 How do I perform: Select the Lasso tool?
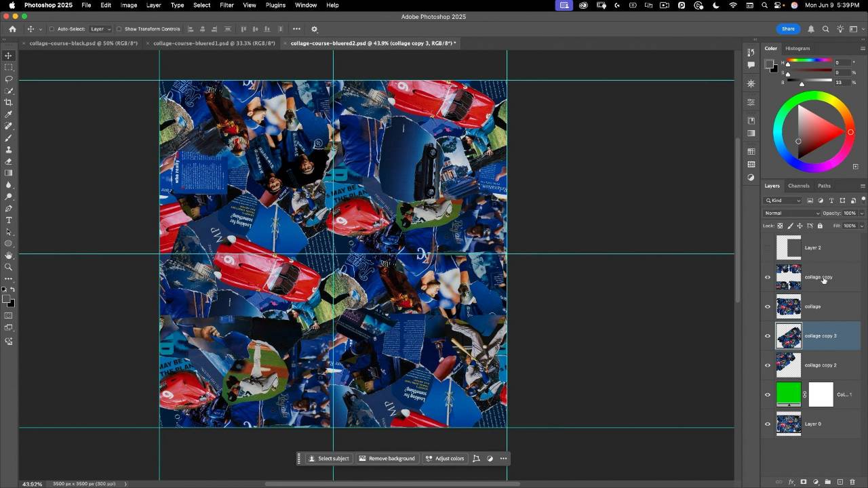[9, 79]
